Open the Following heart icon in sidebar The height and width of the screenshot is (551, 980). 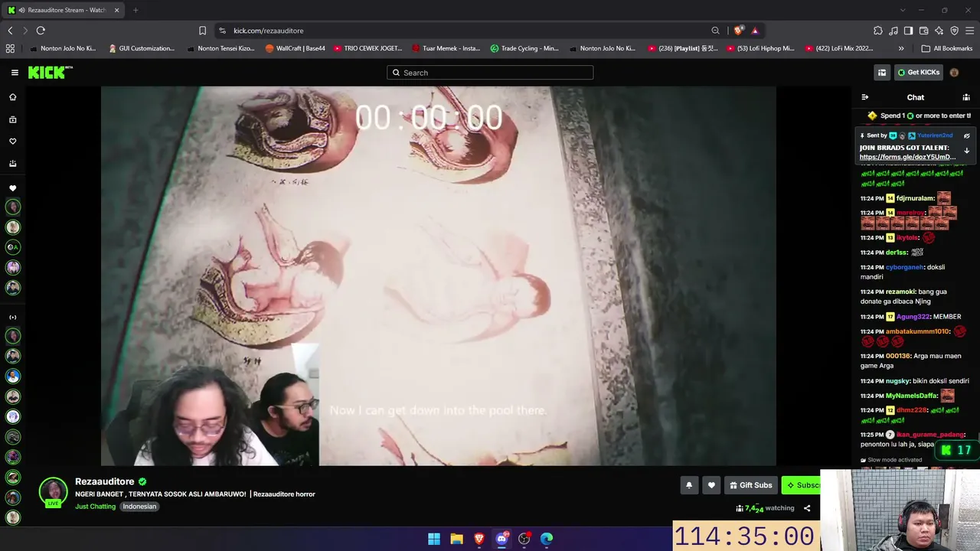[x=12, y=142]
